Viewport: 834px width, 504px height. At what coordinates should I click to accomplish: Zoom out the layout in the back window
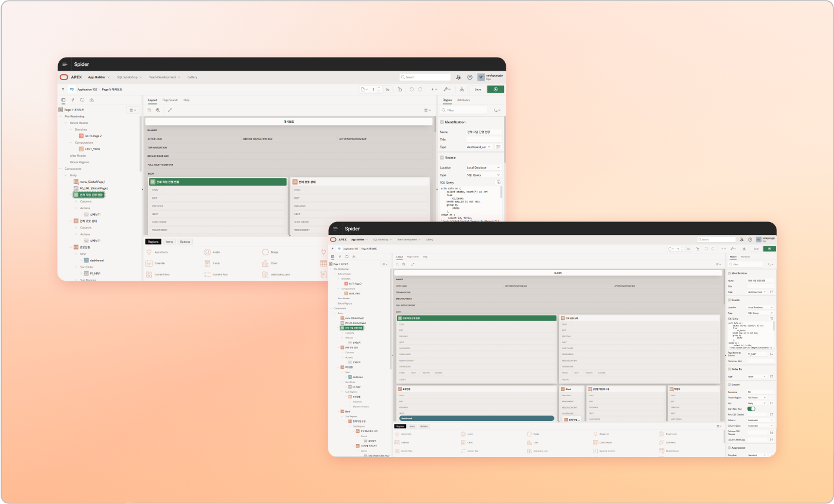click(x=150, y=110)
